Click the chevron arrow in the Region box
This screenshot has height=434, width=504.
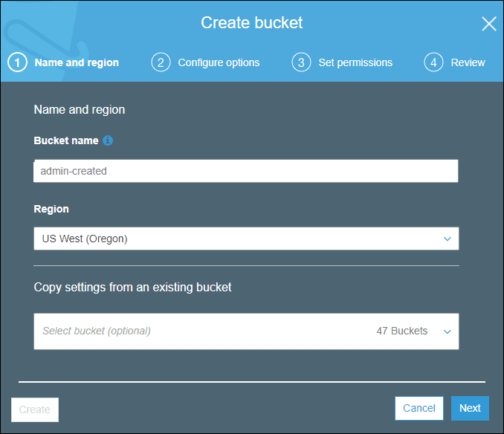coord(447,239)
